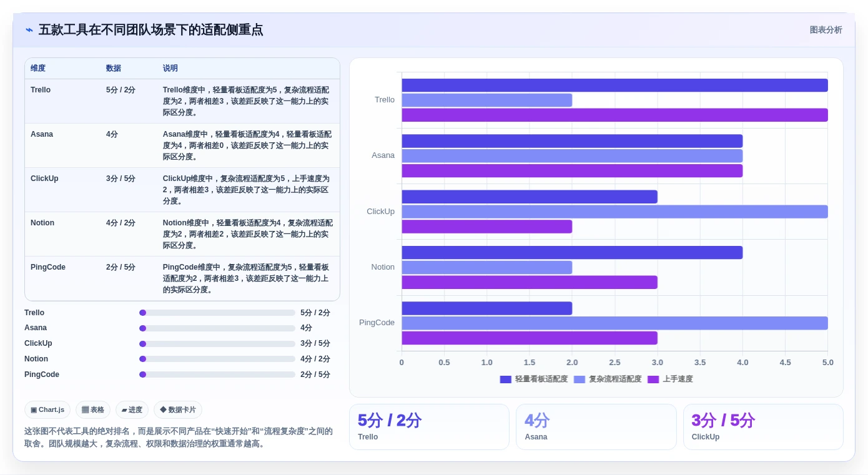
Task: Select the 进度 tag chip
Action: click(x=132, y=409)
